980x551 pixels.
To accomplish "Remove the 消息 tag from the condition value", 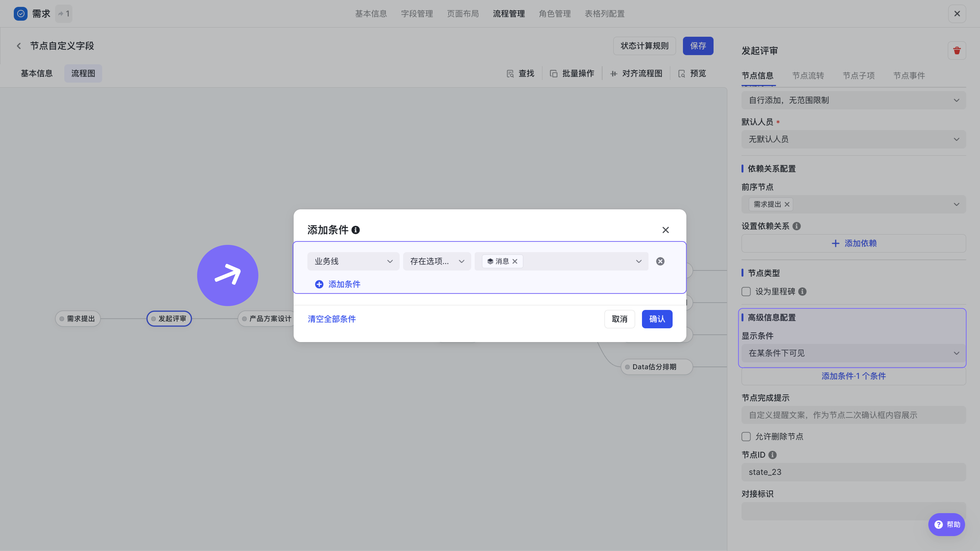I will 515,261.
